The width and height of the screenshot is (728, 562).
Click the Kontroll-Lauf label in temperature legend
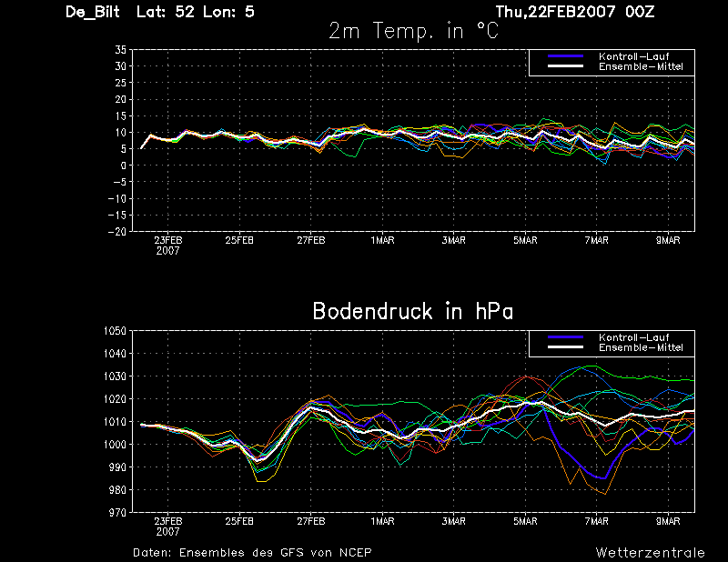[633, 56]
